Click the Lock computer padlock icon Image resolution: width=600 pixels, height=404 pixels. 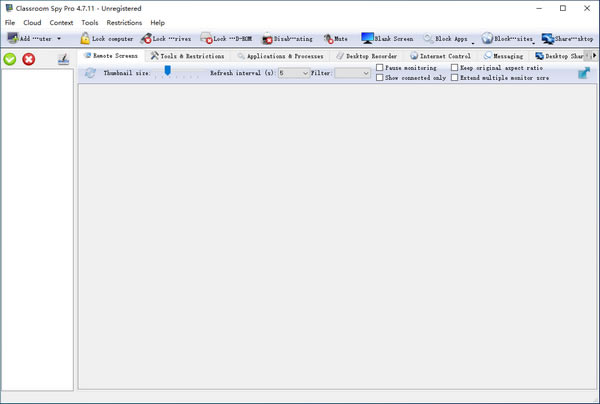(x=85, y=38)
